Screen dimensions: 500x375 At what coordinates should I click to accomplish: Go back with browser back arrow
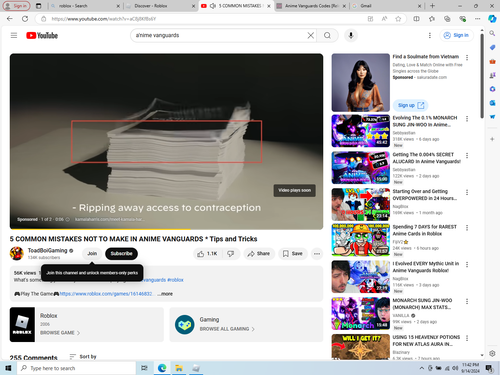point(10,19)
